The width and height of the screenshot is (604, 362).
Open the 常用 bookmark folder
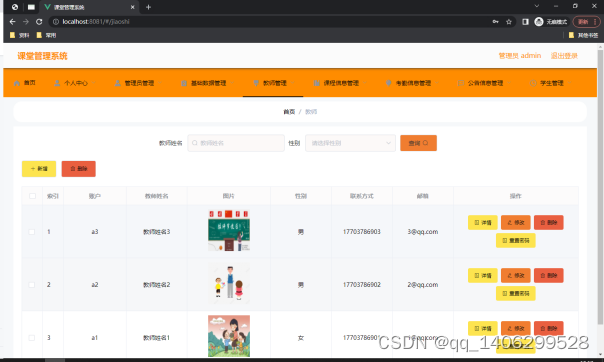tap(46, 35)
